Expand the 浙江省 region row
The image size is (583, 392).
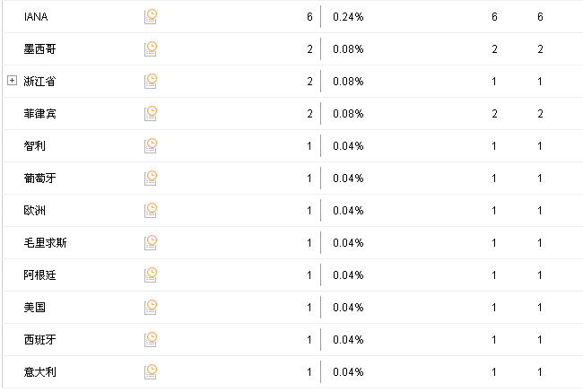pos(12,81)
